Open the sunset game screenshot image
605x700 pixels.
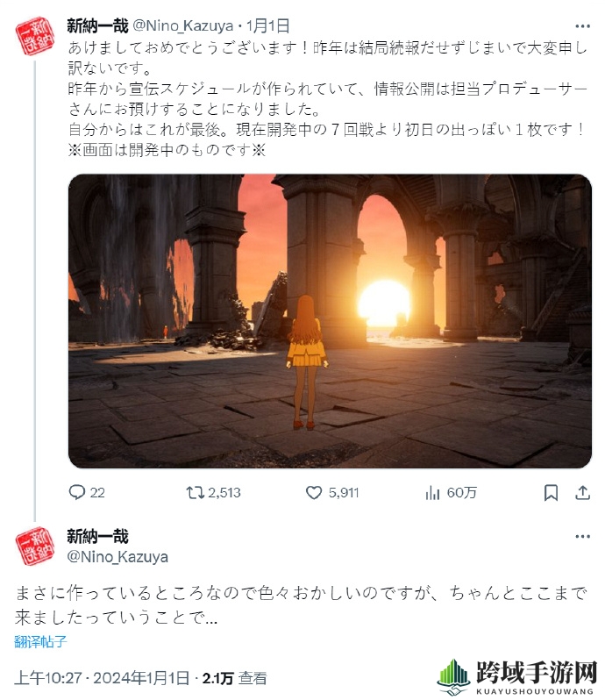(330, 321)
